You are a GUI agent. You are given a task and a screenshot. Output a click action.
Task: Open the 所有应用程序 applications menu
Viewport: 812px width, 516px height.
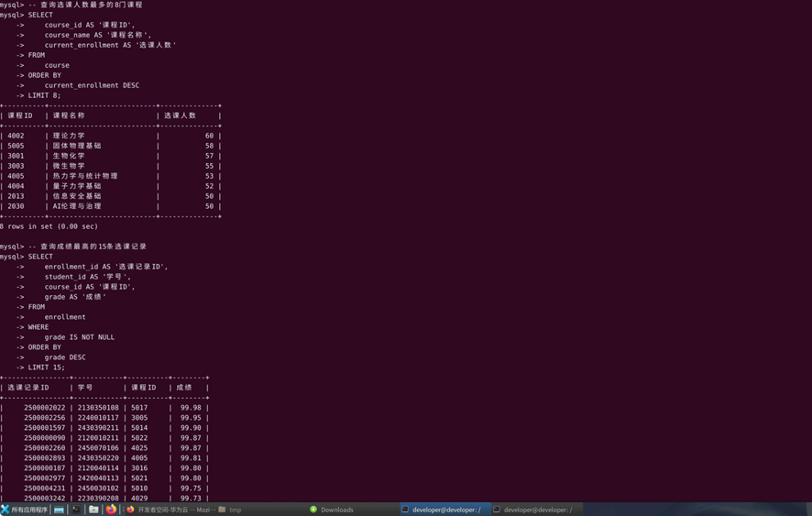click(x=25, y=510)
